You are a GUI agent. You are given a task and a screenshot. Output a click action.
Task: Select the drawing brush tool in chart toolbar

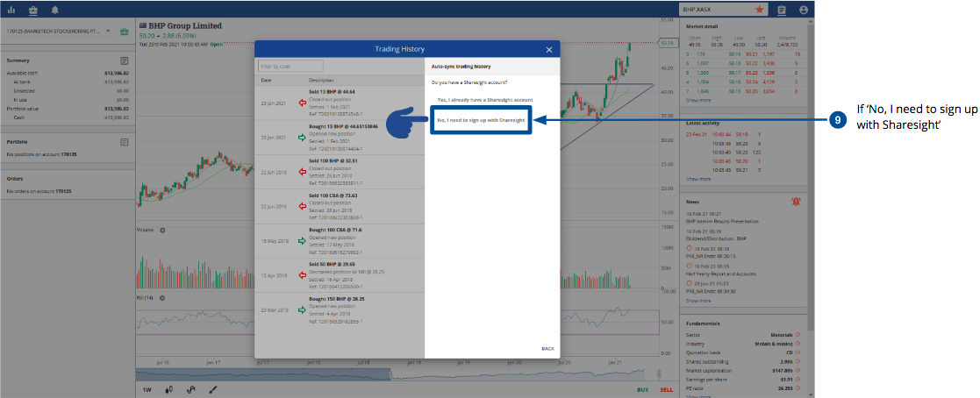click(212, 389)
